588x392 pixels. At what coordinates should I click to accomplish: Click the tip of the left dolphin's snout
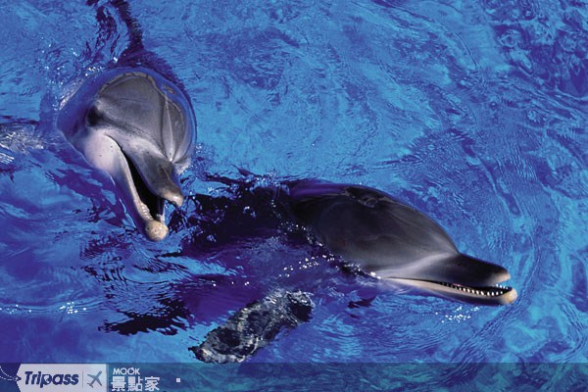pyautogui.click(x=157, y=230)
